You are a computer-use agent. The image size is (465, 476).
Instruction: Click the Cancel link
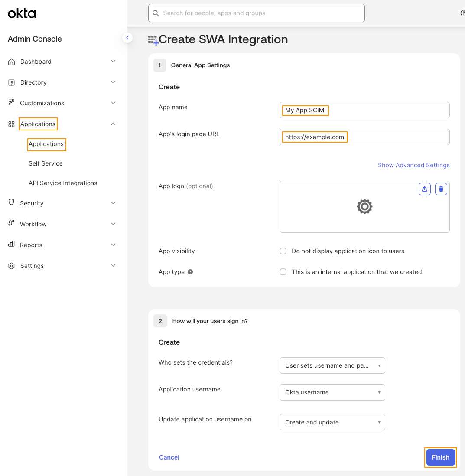pos(169,457)
